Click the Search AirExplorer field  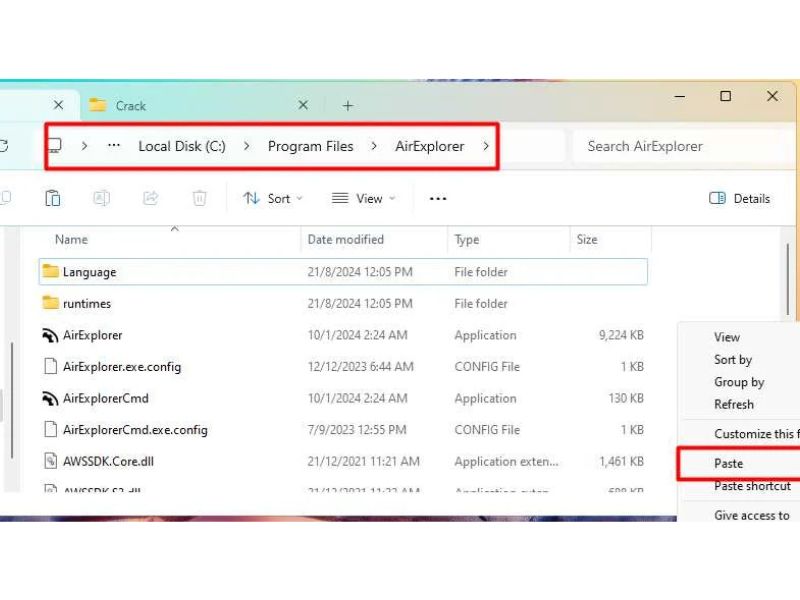pyautogui.click(x=679, y=146)
